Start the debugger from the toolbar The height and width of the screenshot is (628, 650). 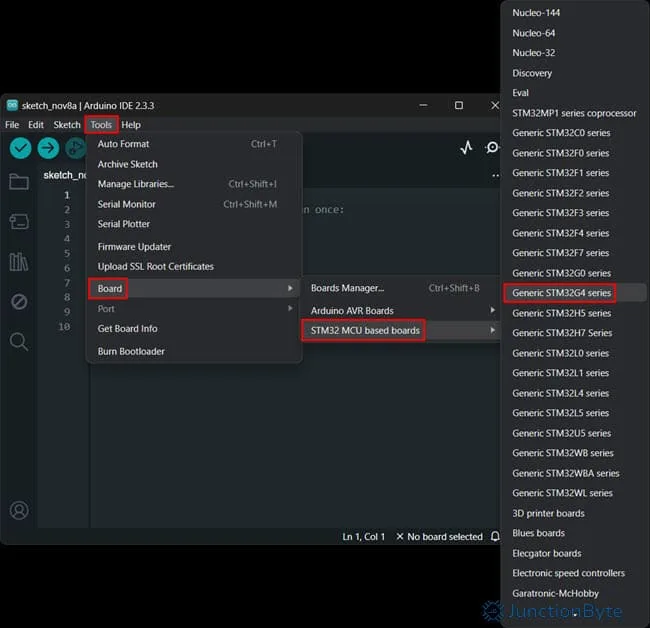[75, 148]
